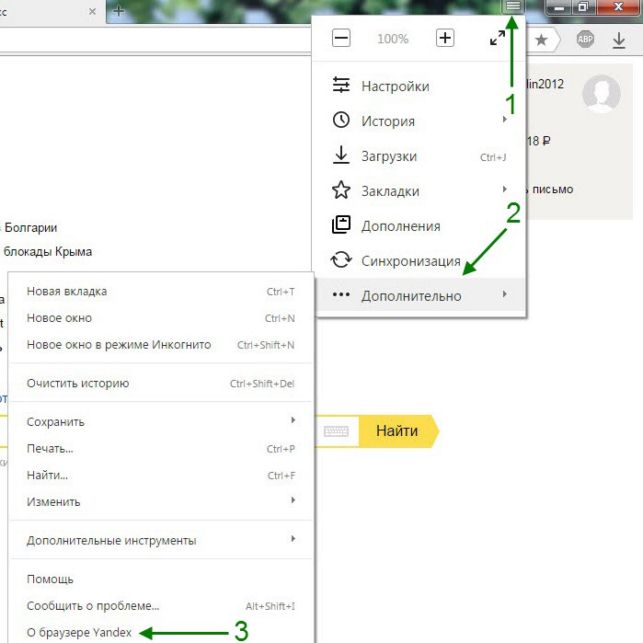Open Новое окно в режиме Инкогнито
This screenshot has height=643, width=643.
coord(161,345)
